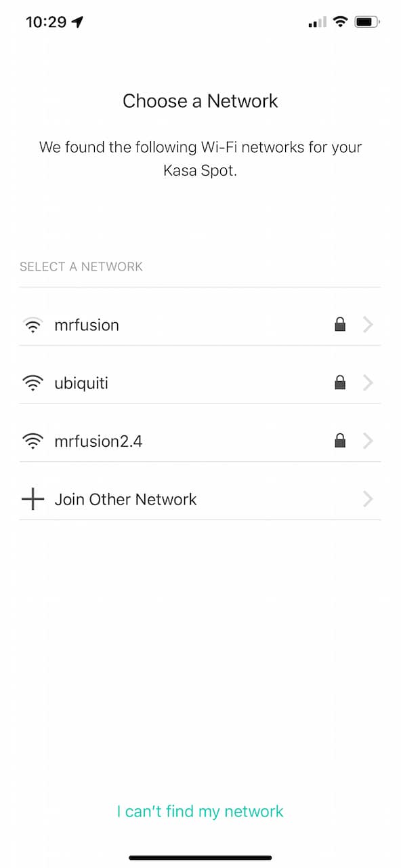Open the chevron on Join Other Network row
This screenshot has width=401, height=868.
(x=368, y=500)
